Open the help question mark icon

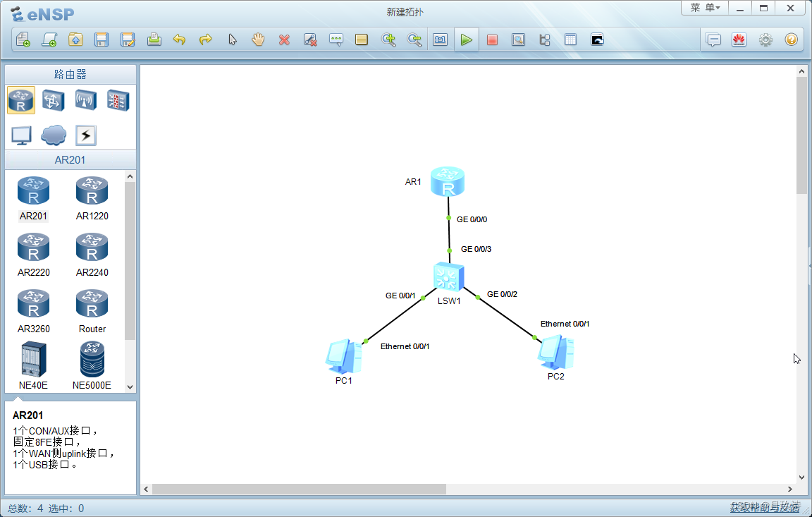pyautogui.click(x=792, y=40)
